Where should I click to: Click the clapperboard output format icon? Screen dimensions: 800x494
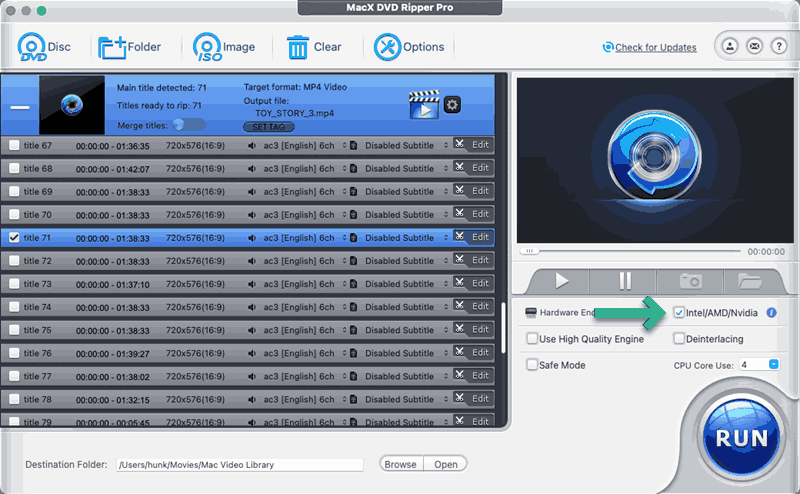[x=424, y=105]
